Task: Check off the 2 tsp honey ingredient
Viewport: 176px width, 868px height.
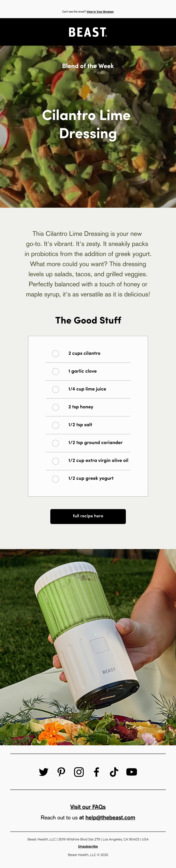Action: 56,407
